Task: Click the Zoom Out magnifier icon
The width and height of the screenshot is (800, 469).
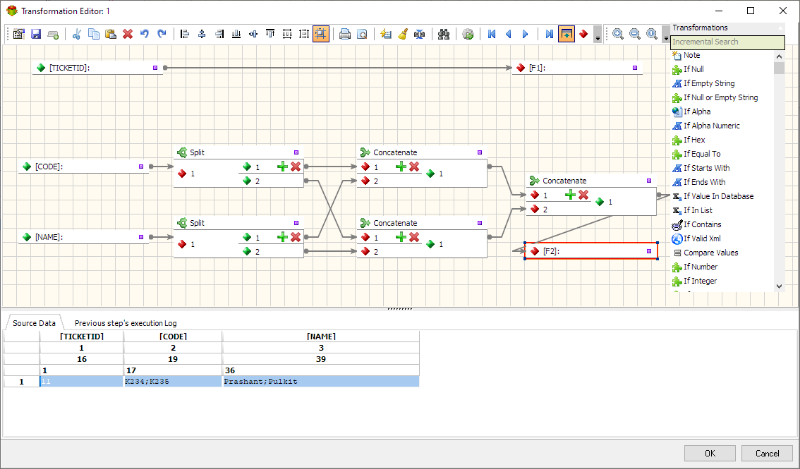Action: tap(635, 34)
